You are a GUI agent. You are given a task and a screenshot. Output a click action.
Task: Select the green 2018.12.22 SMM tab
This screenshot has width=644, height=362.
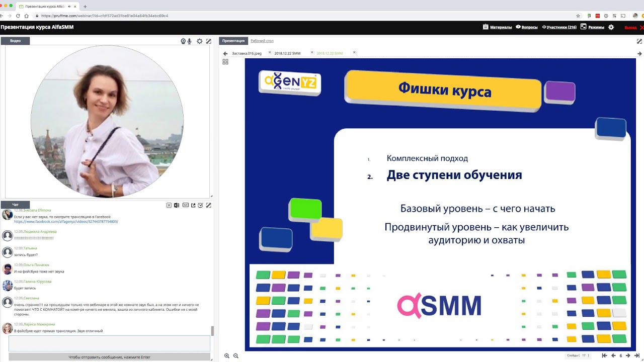click(x=330, y=53)
